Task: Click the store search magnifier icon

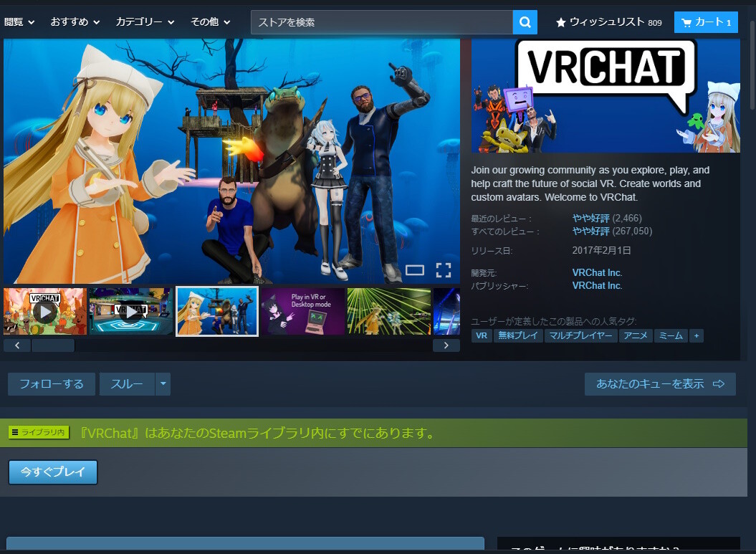Action: tap(525, 22)
